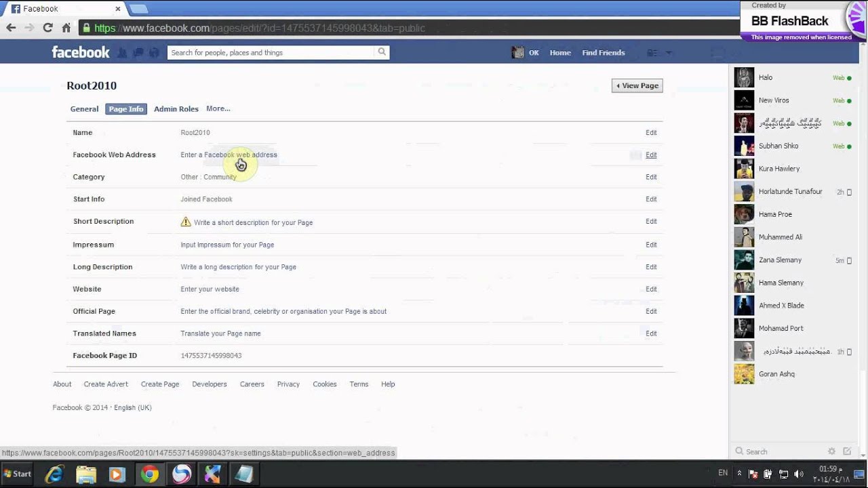Edit the Impressum row

tap(651, 245)
